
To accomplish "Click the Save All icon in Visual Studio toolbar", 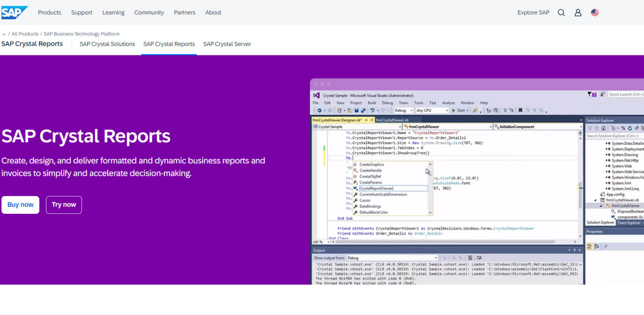I will pyautogui.click(x=363, y=111).
